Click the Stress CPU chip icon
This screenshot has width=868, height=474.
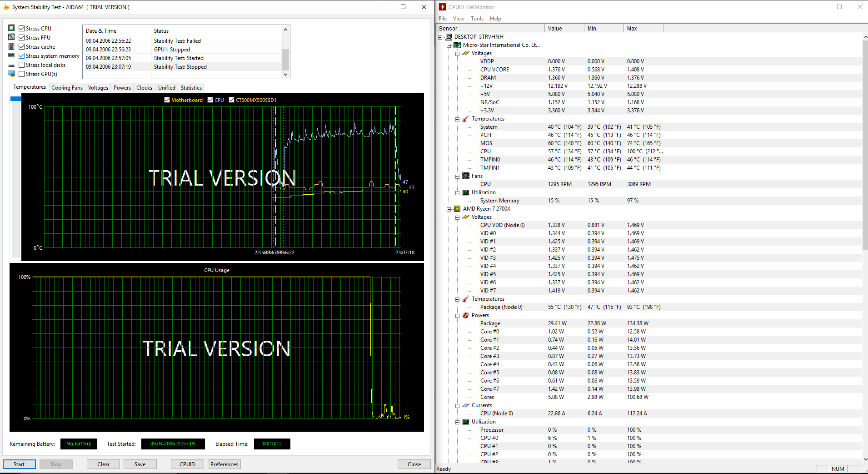click(11, 28)
